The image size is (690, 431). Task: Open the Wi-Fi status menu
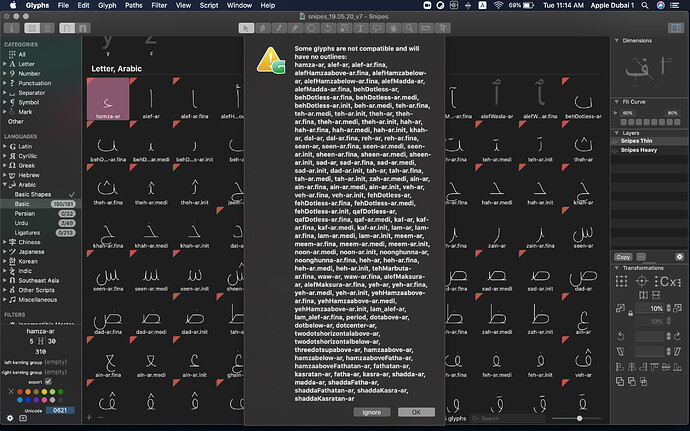click(498, 5)
